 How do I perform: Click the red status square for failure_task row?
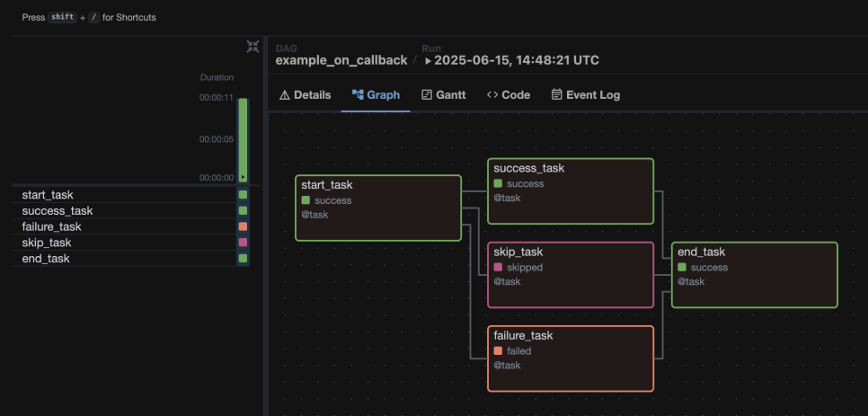243,226
